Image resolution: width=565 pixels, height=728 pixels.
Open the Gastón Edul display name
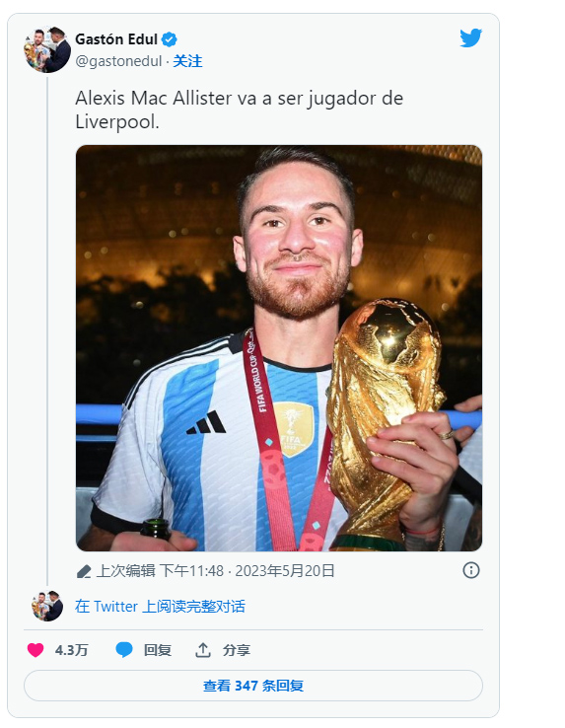(x=116, y=39)
